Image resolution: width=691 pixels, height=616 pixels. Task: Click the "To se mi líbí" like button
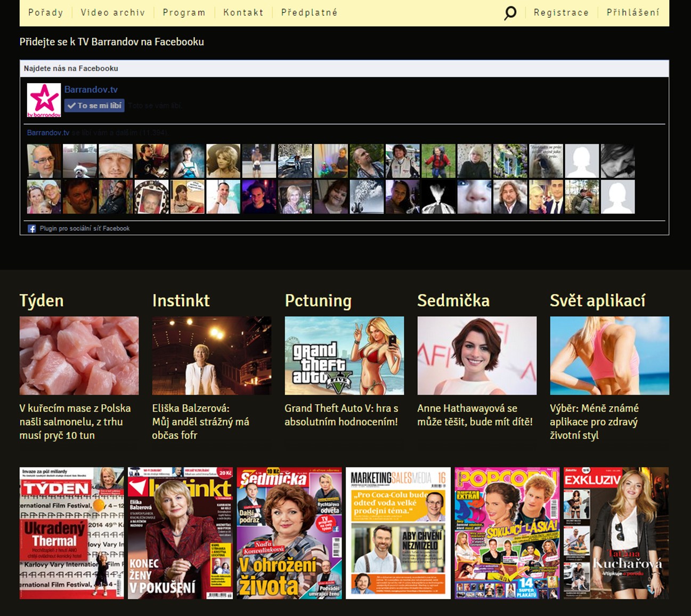click(x=94, y=105)
